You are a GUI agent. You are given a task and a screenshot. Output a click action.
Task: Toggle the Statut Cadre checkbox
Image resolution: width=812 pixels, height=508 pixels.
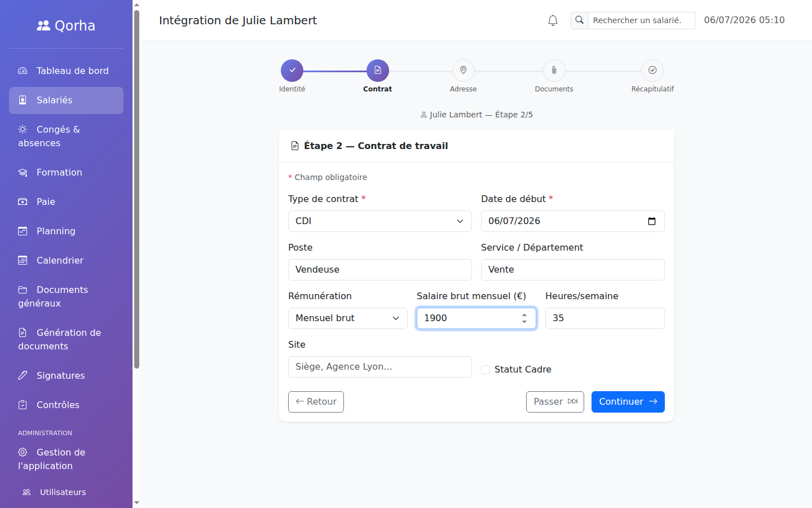coord(486,370)
